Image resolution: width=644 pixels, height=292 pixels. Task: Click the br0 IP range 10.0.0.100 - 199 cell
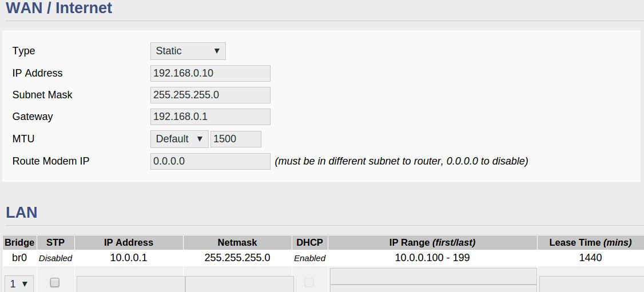coord(432,258)
